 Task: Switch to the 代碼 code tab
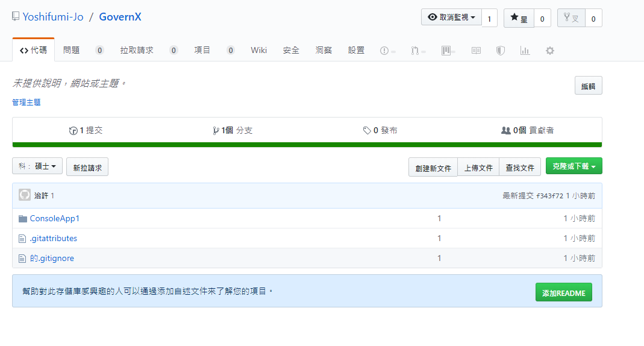click(x=33, y=50)
